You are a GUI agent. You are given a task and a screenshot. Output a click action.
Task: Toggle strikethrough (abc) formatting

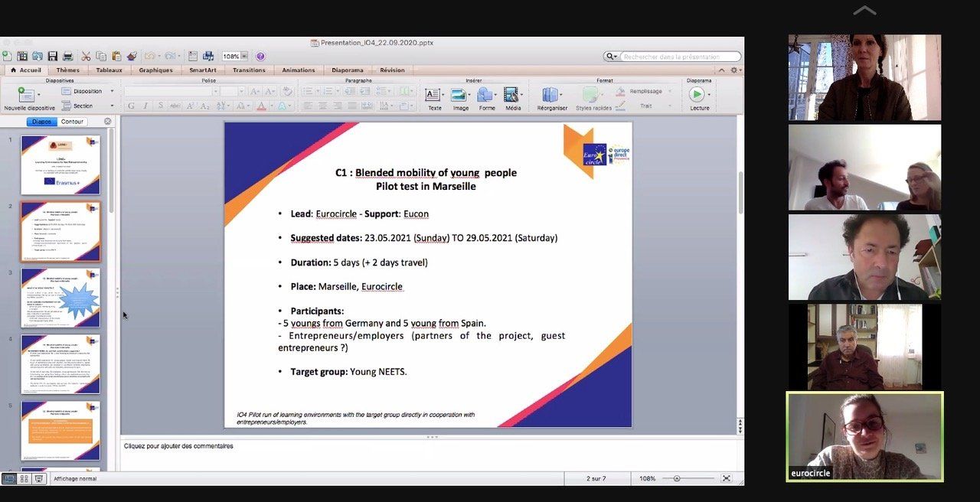[175, 106]
